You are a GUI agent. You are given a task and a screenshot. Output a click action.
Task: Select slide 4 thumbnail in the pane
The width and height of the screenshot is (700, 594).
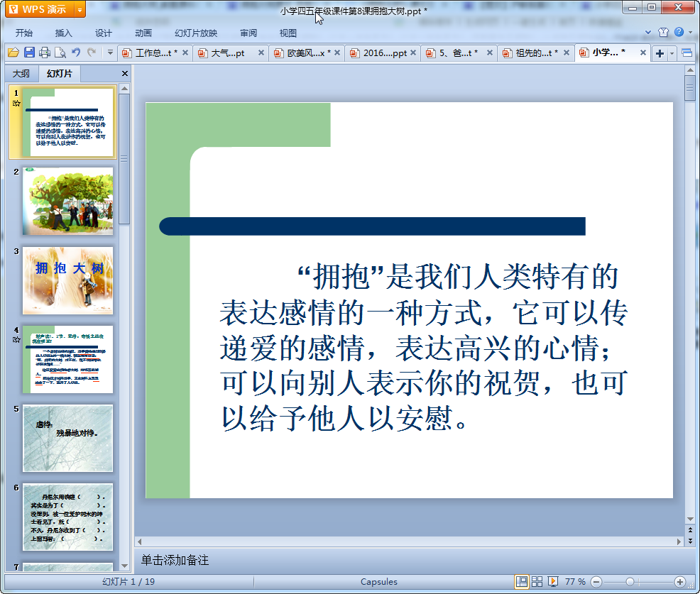tap(68, 360)
